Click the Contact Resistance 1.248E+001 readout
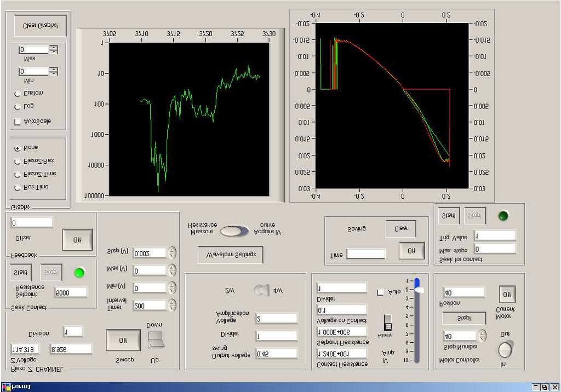561x392 pixels. (x=342, y=353)
